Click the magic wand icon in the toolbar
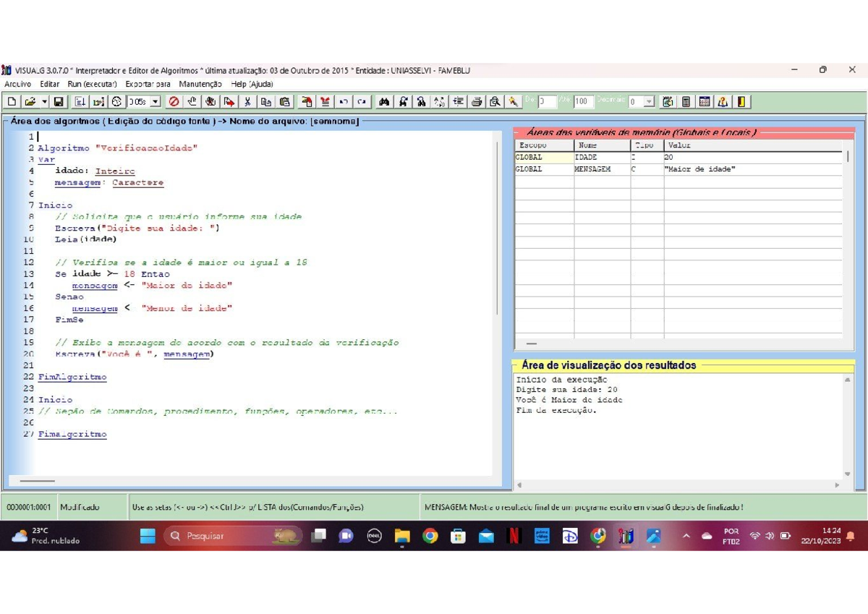 513,102
